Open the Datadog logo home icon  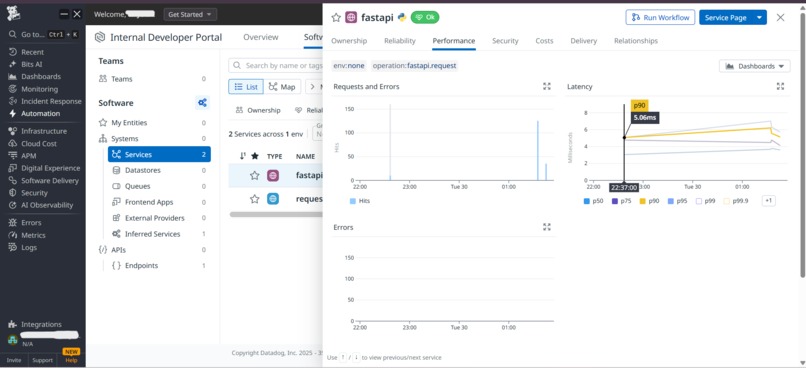coord(14,13)
